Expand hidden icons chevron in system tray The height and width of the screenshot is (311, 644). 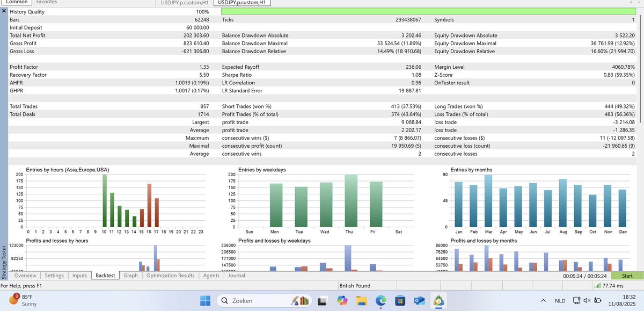[x=543, y=301]
